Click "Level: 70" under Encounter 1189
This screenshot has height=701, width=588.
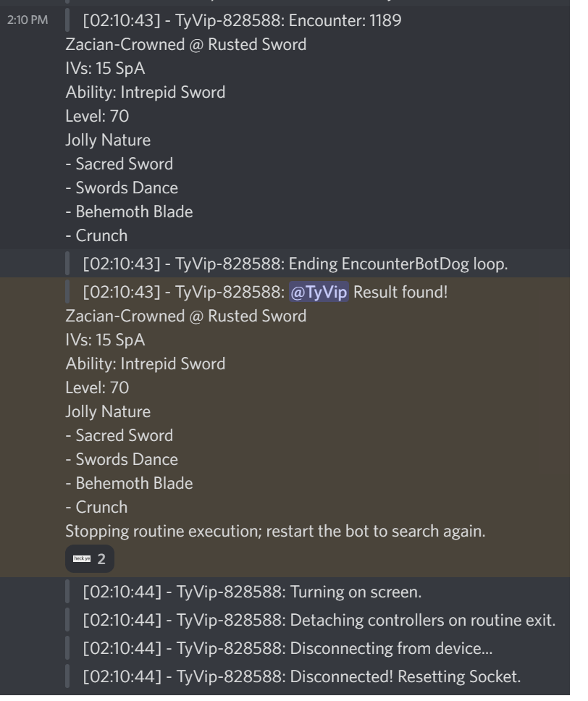coord(97,116)
